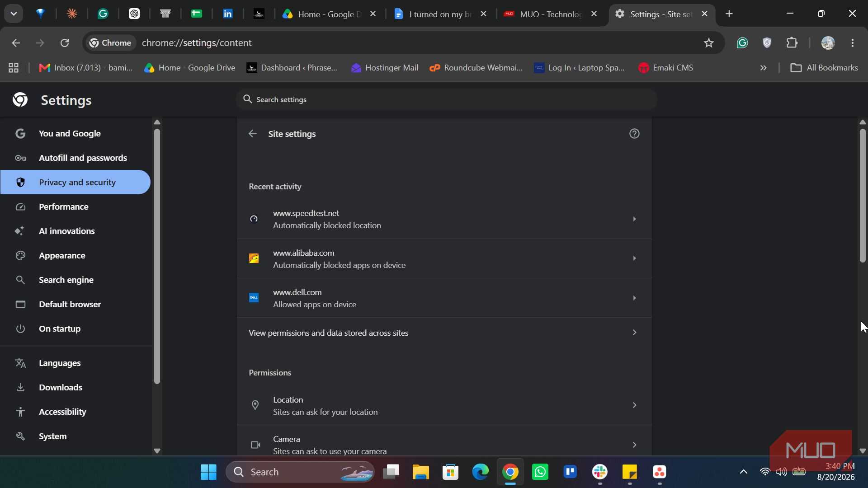Screen dimensions: 868x488
Task: Close the Settings - Site settings tab
Action: click(705, 14)
